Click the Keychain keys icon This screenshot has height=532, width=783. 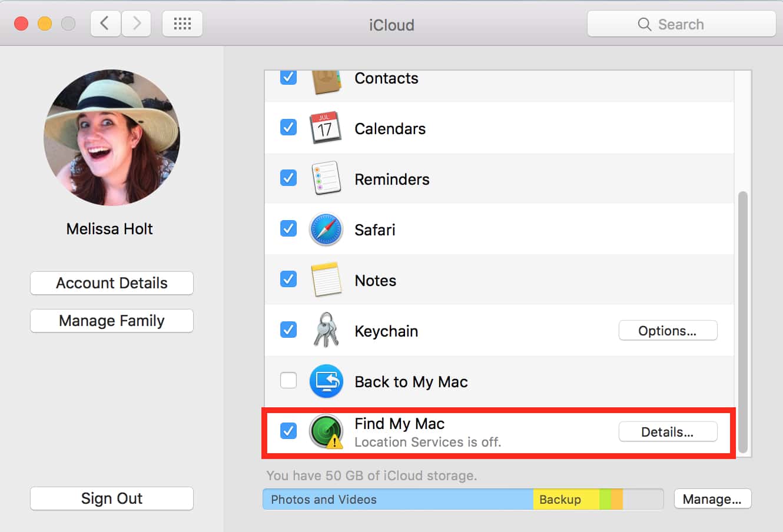click(326, 330)
